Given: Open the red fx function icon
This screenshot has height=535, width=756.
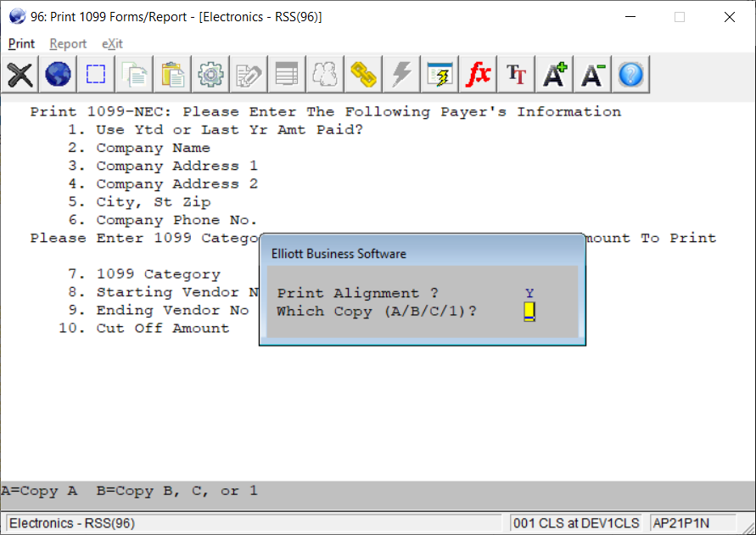Looking at the screenshot, I should pos(478,74).
